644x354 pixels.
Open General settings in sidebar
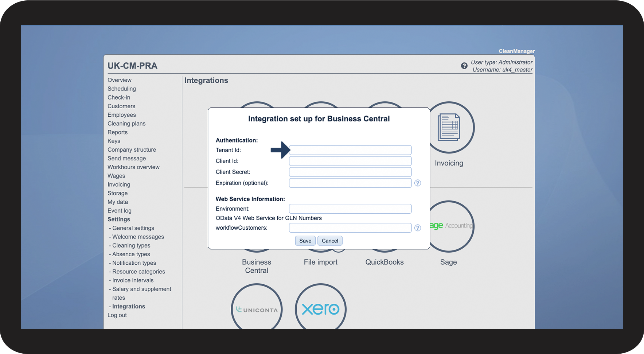pyautogui.click(x=133, y=228)
